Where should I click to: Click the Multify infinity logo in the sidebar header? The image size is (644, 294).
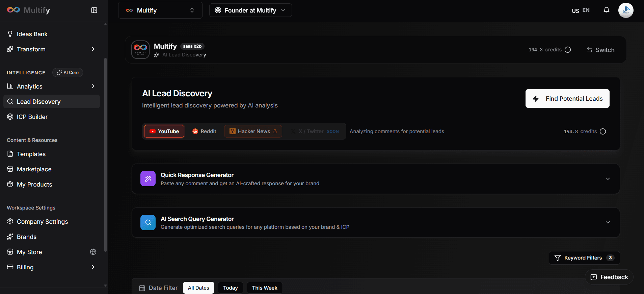(14, 10)
